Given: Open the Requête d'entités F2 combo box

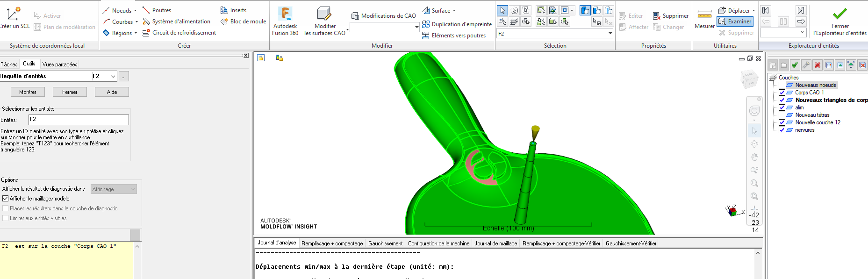Looking at the screenshot, I should (113, 76).
